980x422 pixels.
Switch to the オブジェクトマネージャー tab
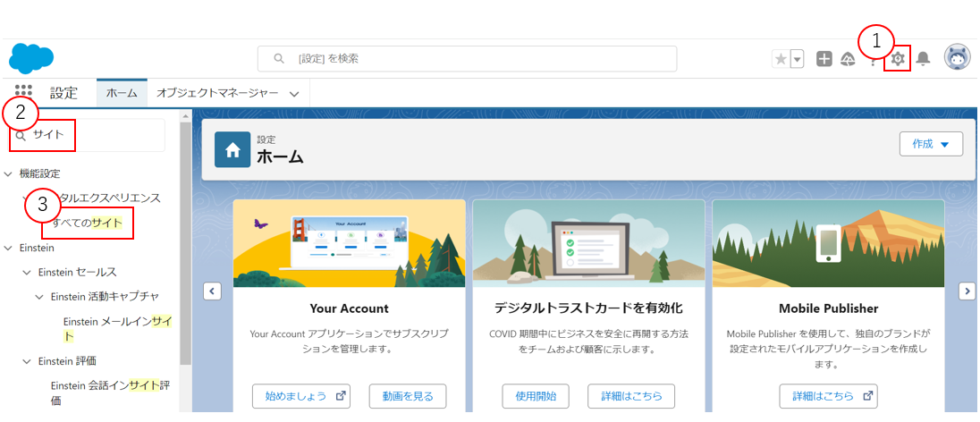(x=217, y=93)
